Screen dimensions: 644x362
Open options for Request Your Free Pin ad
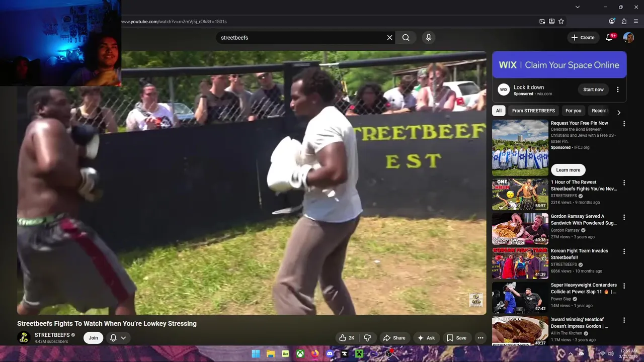pos(624,124)
